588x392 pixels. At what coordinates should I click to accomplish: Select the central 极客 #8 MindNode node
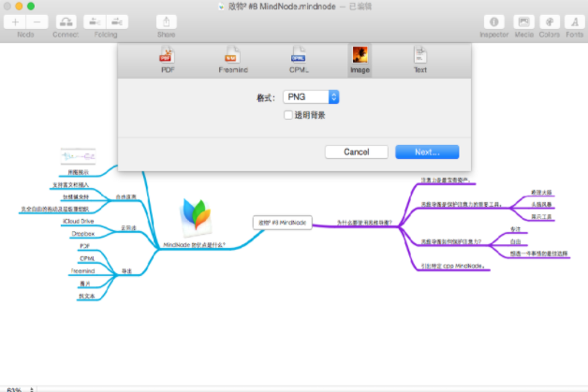pos(282,223)
